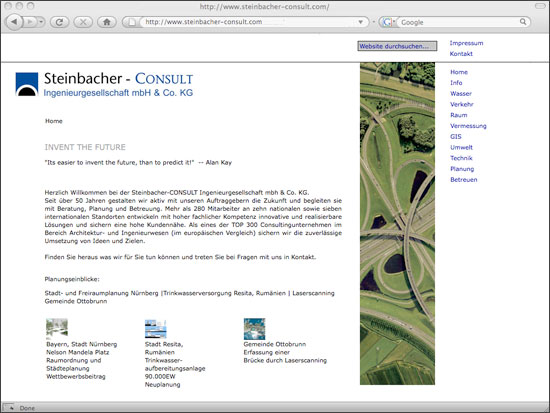Click the address bar URL field
550x413 pixels.
pos(249,22)
